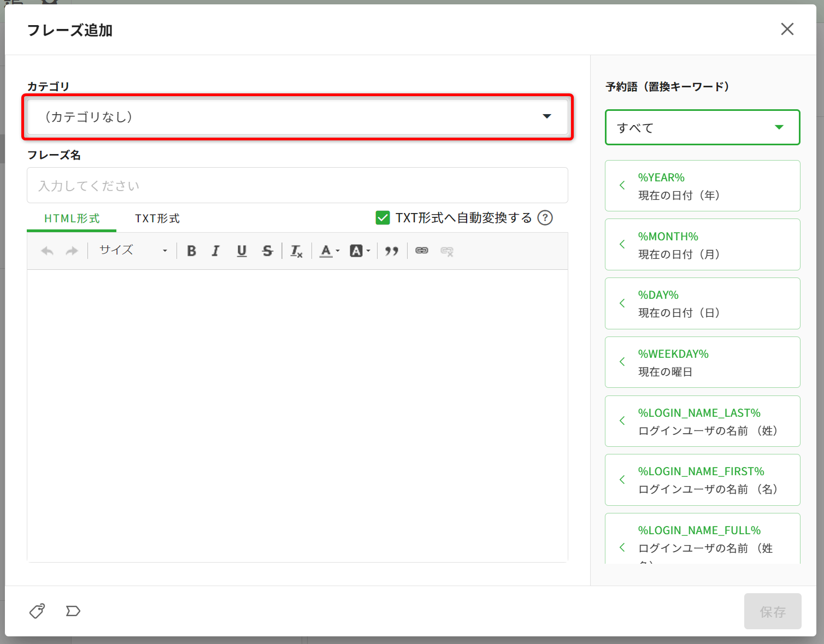Click the remove formatting icon
This screenshot has width=824, height=644.
point(296,251)
